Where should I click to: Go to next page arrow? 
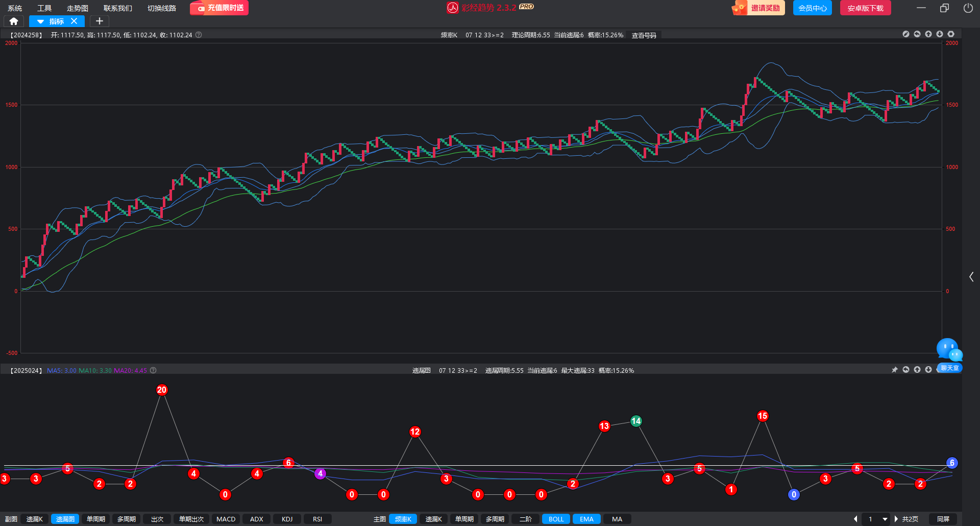pos(896,519)
